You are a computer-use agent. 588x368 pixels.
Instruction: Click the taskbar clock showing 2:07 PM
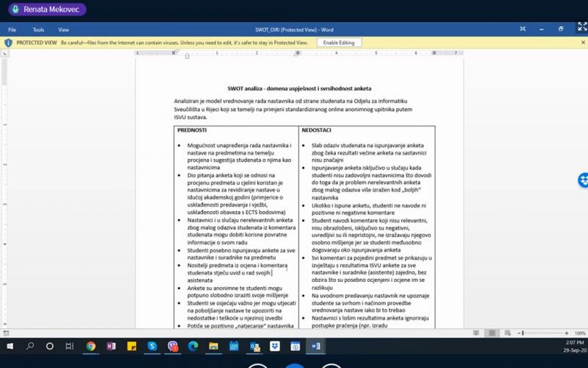575,342
